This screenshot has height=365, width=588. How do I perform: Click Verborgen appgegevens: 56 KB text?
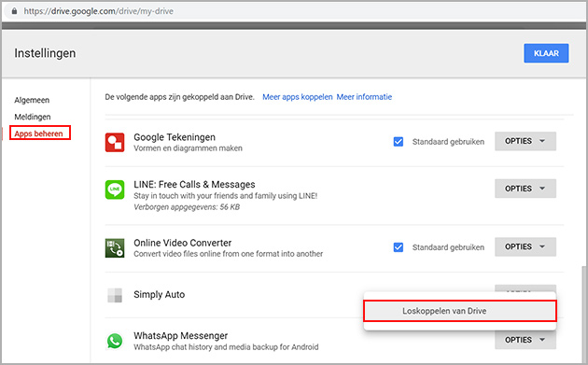(187, 207)
